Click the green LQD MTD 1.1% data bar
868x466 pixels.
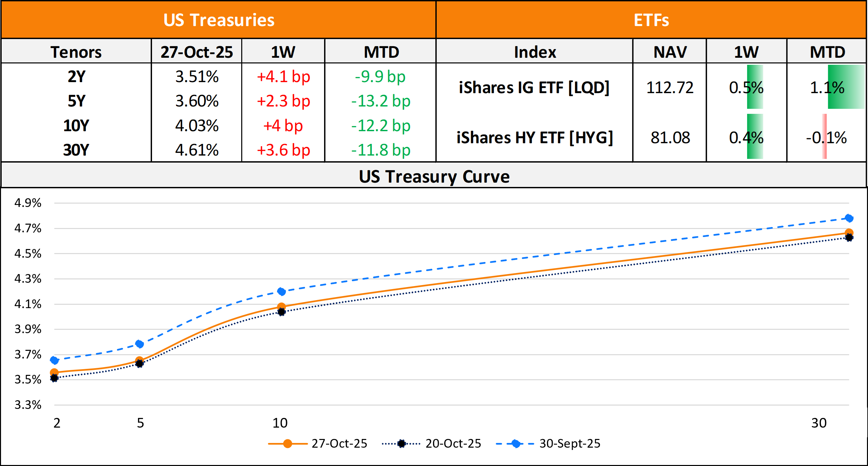coord(846,87)
